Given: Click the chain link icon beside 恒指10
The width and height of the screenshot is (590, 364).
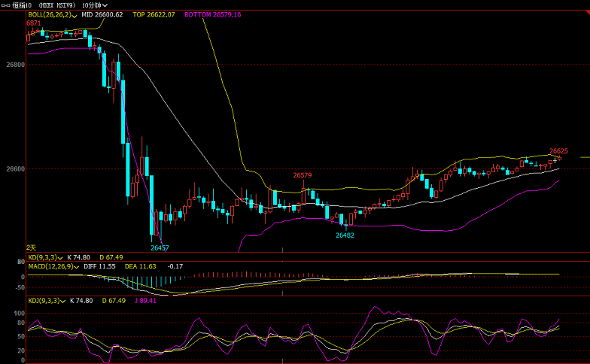Looking at the screenshot, I should click(x=6, y=5).
